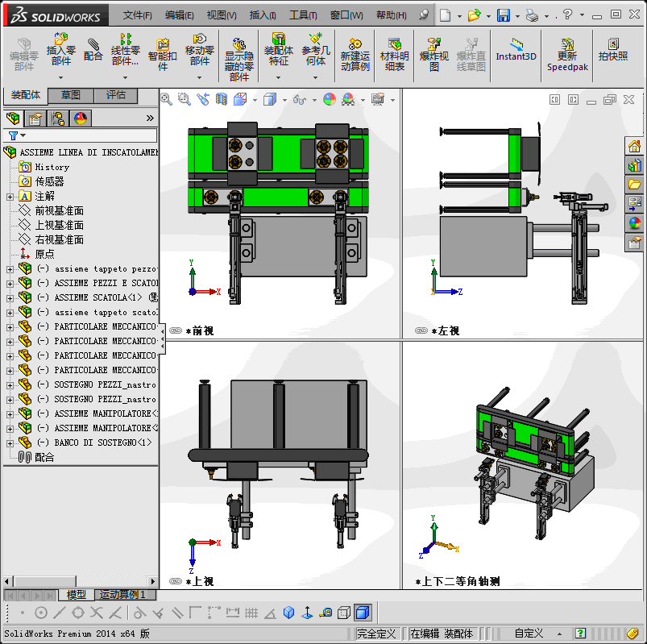Image resolution: width=647 pixels, height=644 pixels.
Task: Expand BANCO DI SOSTEGNO<1> tree node
Action: (10, 443)
